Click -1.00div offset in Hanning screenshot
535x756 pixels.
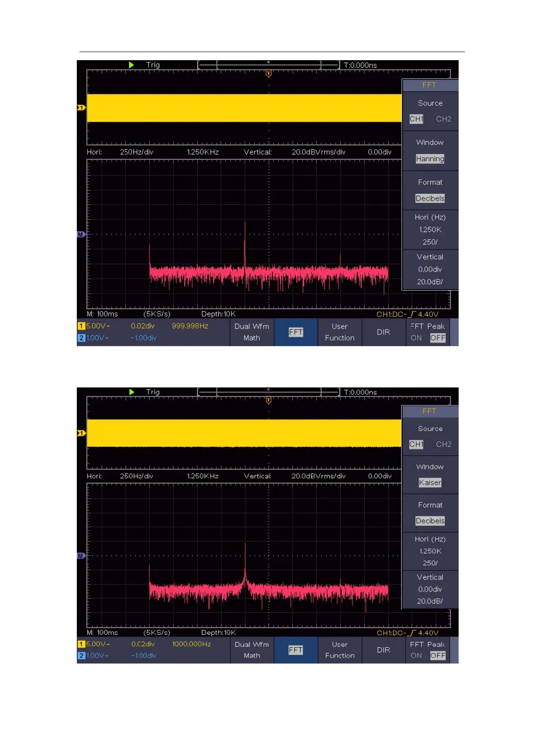click(144, 338)
